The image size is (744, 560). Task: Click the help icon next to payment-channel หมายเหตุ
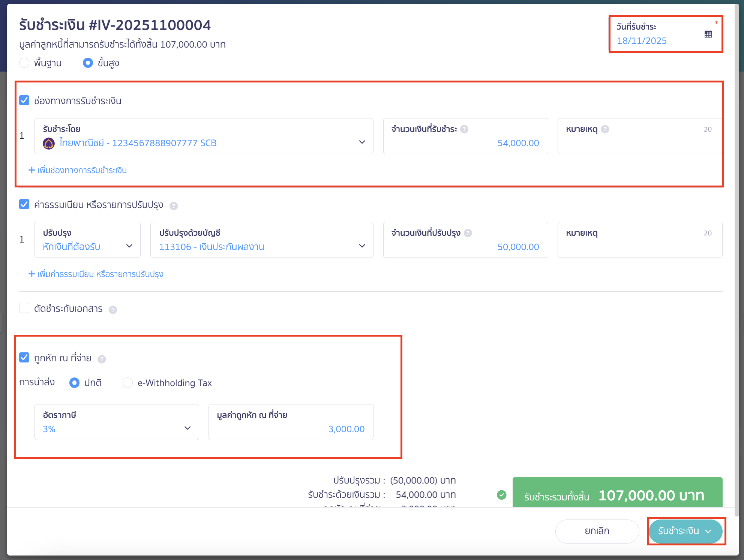(x=605, y=129)
